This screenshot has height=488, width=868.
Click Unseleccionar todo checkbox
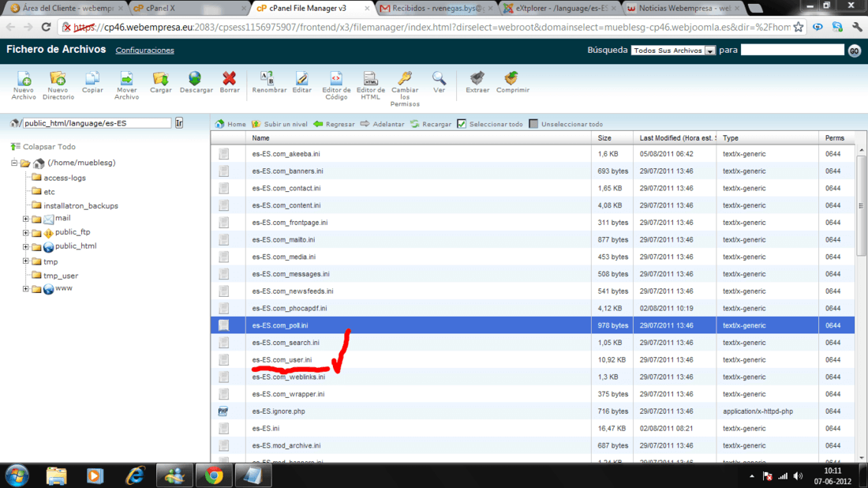[x=533, y=124]
